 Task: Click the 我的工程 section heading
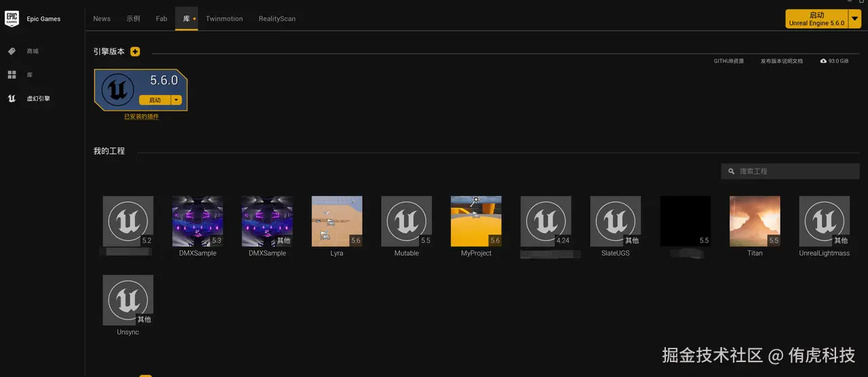pyautogui.click(x=109, y=151)
